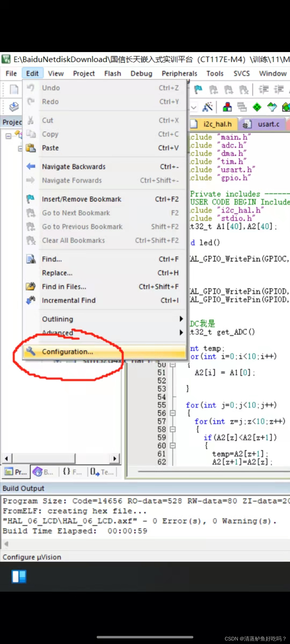Image resolution: width=290 pixels, height=644 pixels.
Task: Open the Project menu
Action: (84, 74)
